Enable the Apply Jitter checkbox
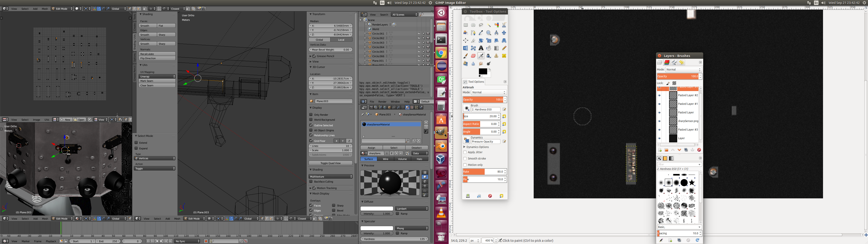Screen dimensions: 868x244 (x=465, y=152)
